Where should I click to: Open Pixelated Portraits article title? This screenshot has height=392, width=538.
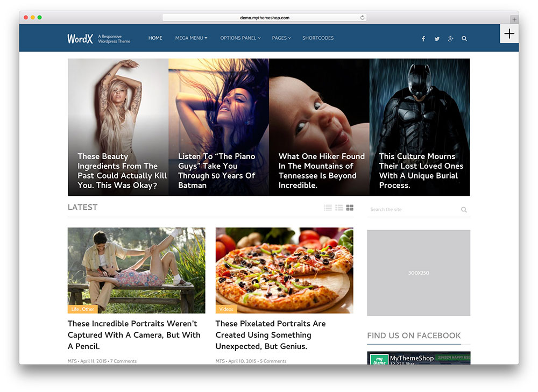pos(271,335)
